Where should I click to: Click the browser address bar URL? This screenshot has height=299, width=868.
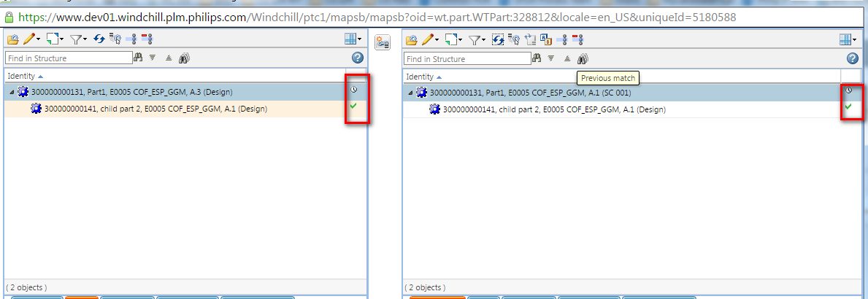coord(377,17)
